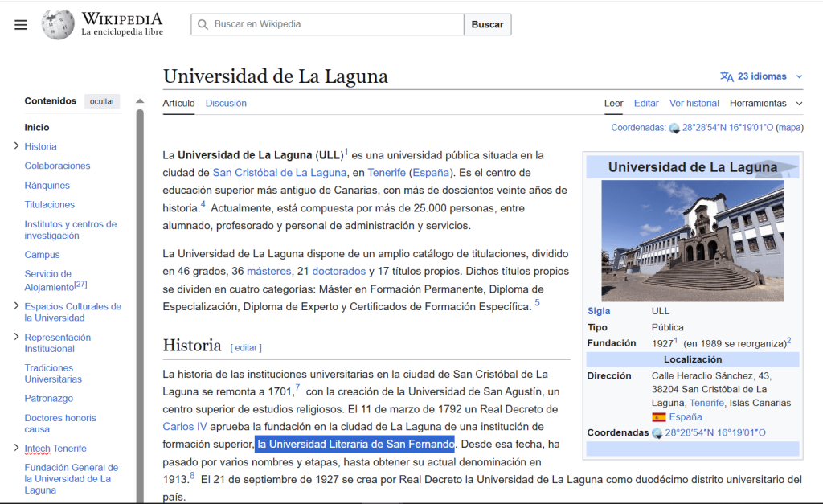
Task: Click the sidebar scroll-up arrow
Action: coord(140,100)
